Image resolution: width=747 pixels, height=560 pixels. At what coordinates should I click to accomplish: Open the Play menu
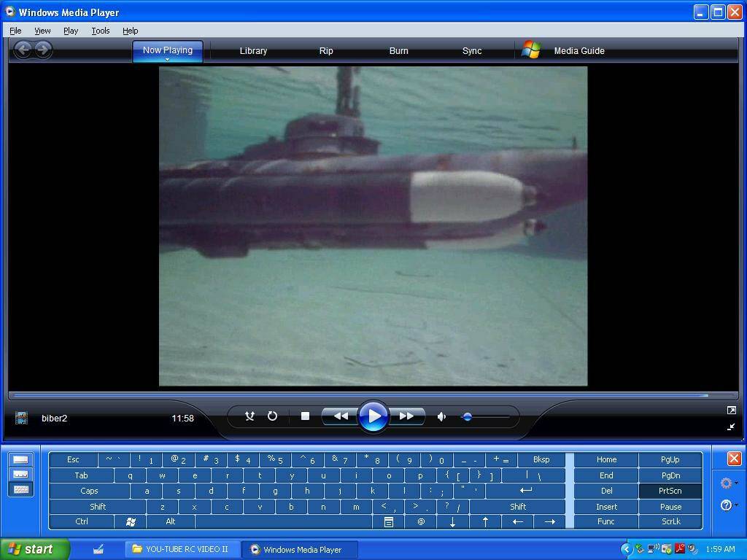71,31
